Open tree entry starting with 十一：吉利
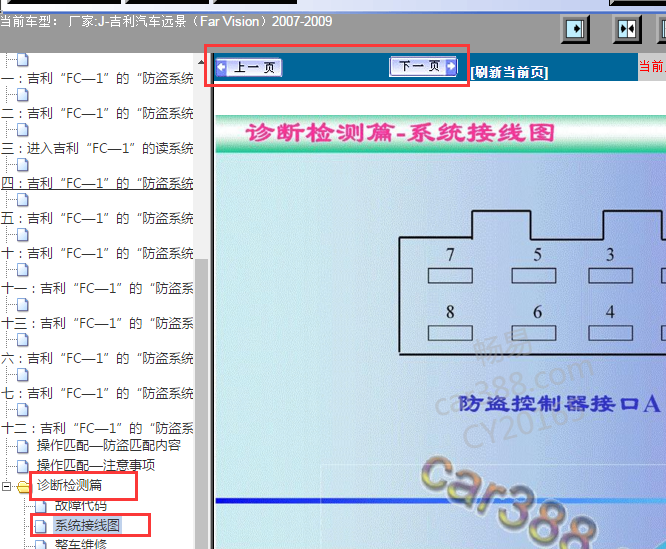 (x=97, y=288)
